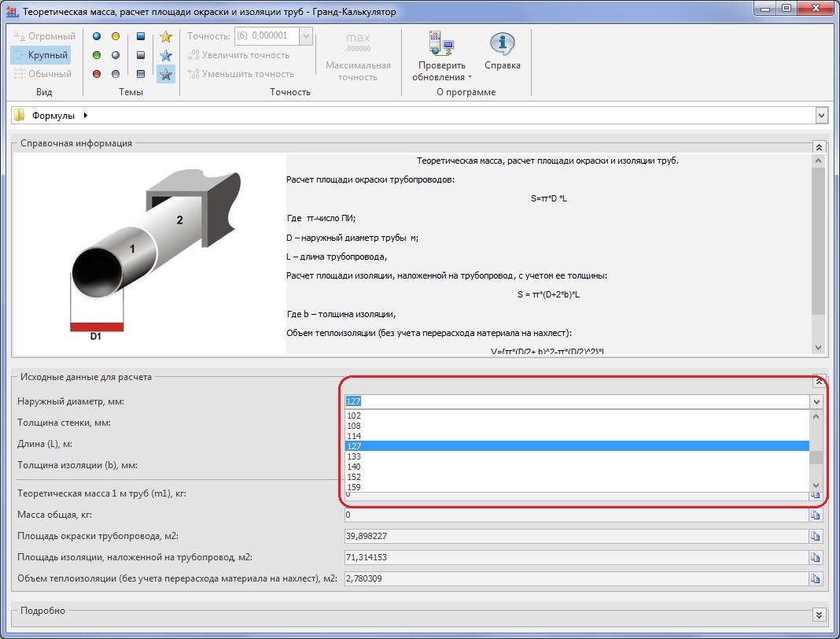Select the yellow ball theme
The height and width of the screenshot is (639, 840).
click(x=116, y=36)
